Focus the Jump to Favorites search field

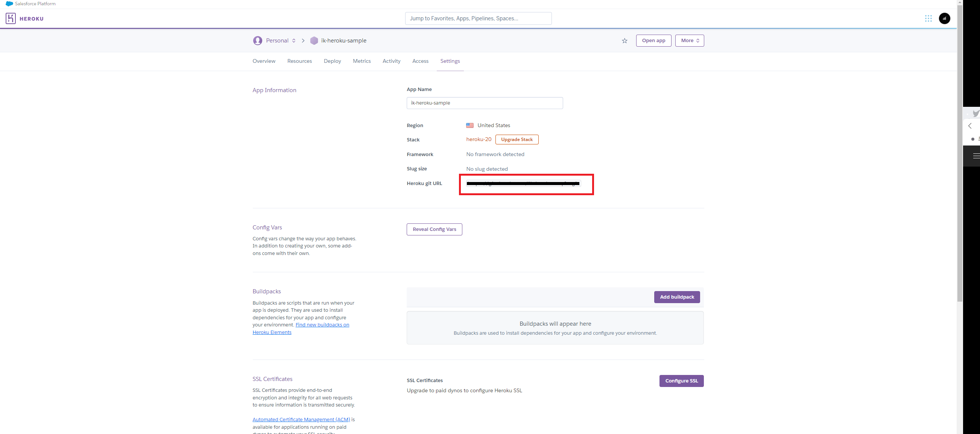[x=478, y=18]
